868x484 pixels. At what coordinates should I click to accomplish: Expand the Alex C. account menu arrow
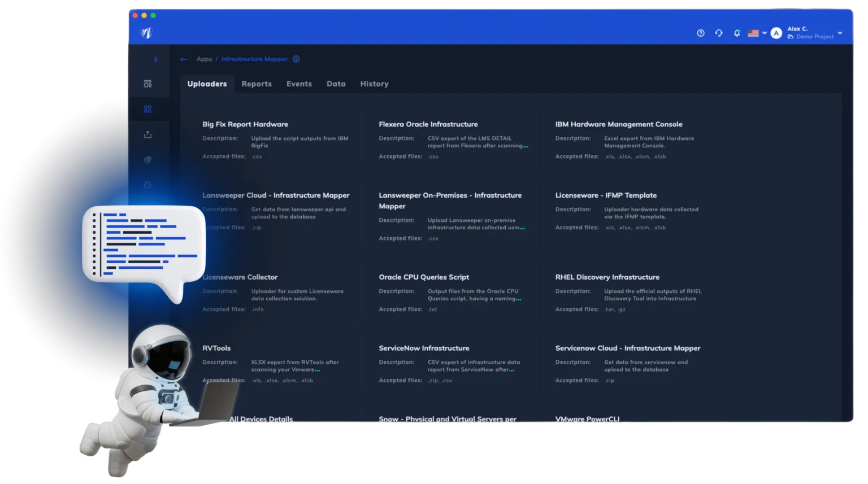coord(840,33)
